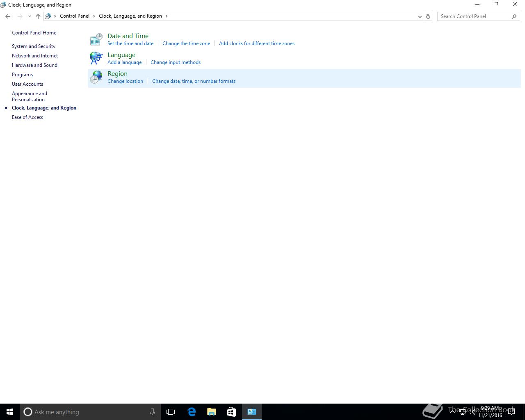Image resolution: width=525 pixels, height=420 pixels.
Task: Open Appearance and Personalization category
Action: pyautogui.click(x=30, y=96)
